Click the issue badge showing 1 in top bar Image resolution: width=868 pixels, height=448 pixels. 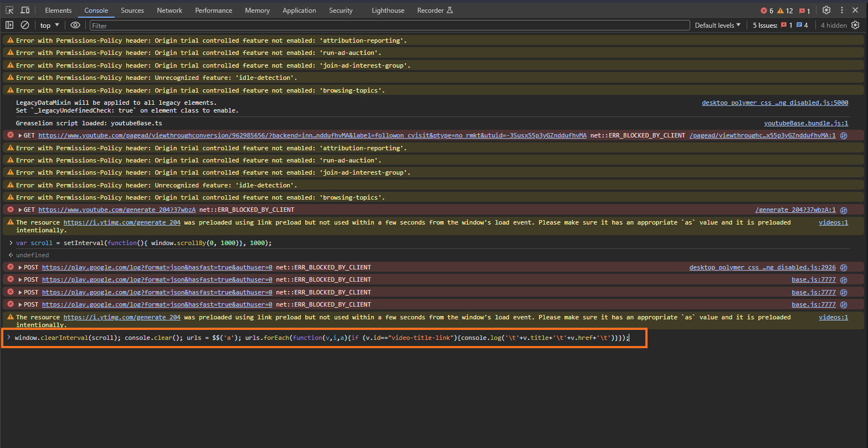(805, 11)
